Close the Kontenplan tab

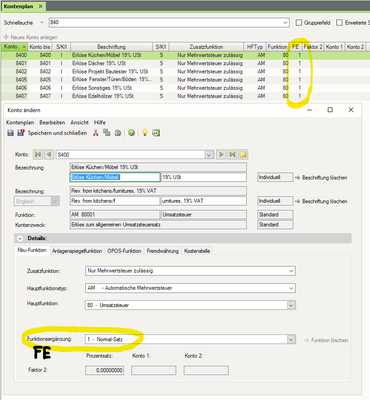(40, 6)
